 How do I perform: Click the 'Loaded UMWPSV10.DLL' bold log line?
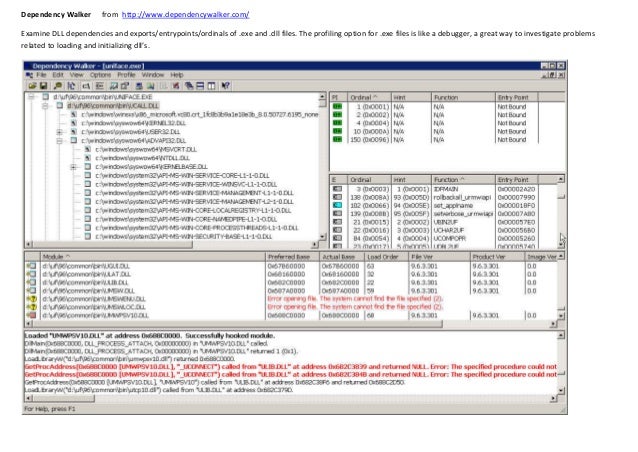(x=149, y=336)
